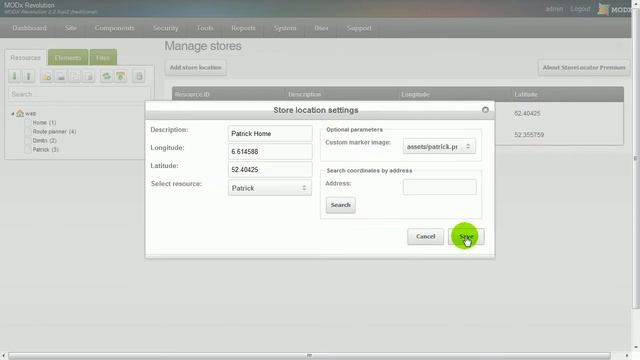Click the web context house icon
This screenshot has width=640, height=360.
[20, 113]
